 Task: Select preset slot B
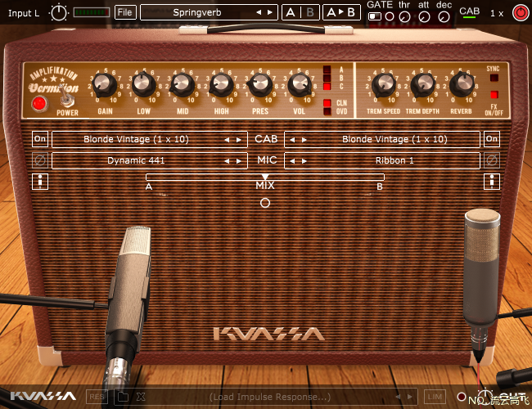coord(310,12)
